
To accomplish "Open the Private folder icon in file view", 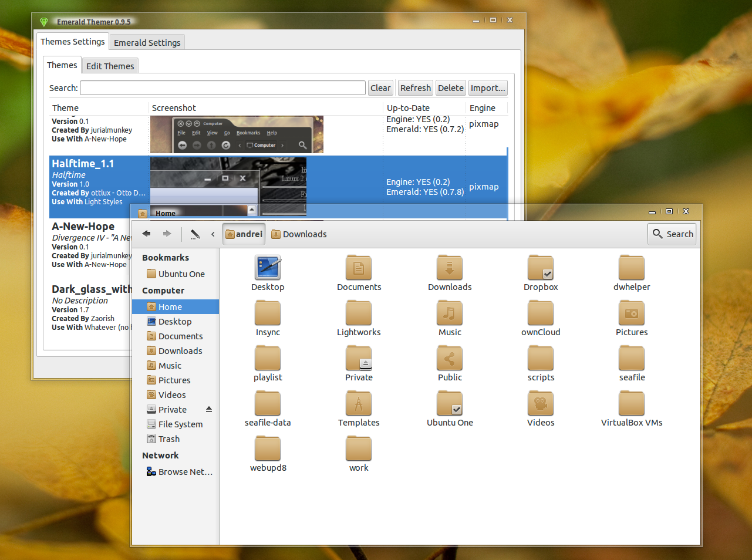I will [x=359, y=358].
